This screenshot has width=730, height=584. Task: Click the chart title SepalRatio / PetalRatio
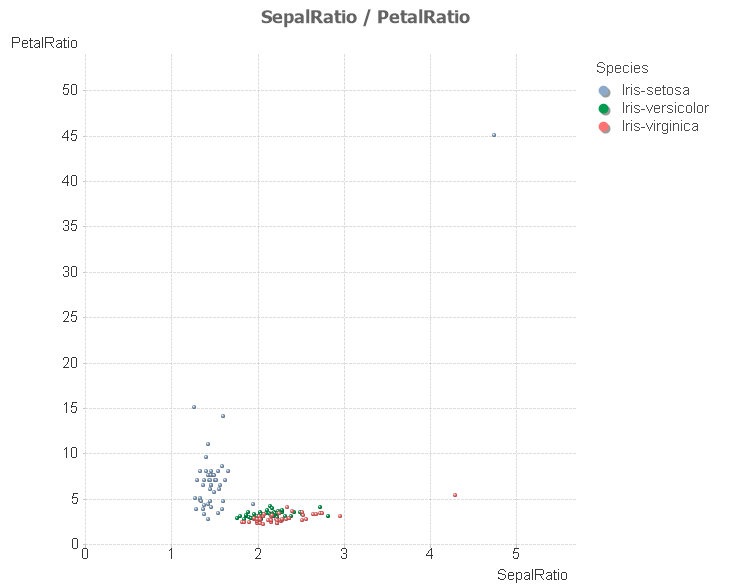[x=365, y=17]
